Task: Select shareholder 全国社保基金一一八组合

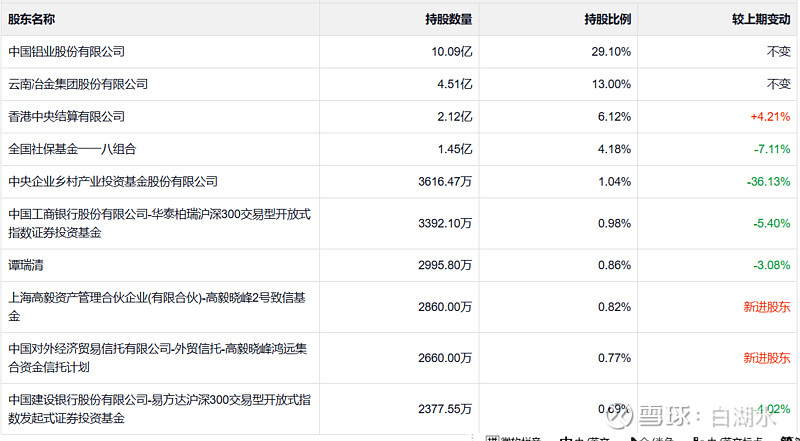Action: 72,149
